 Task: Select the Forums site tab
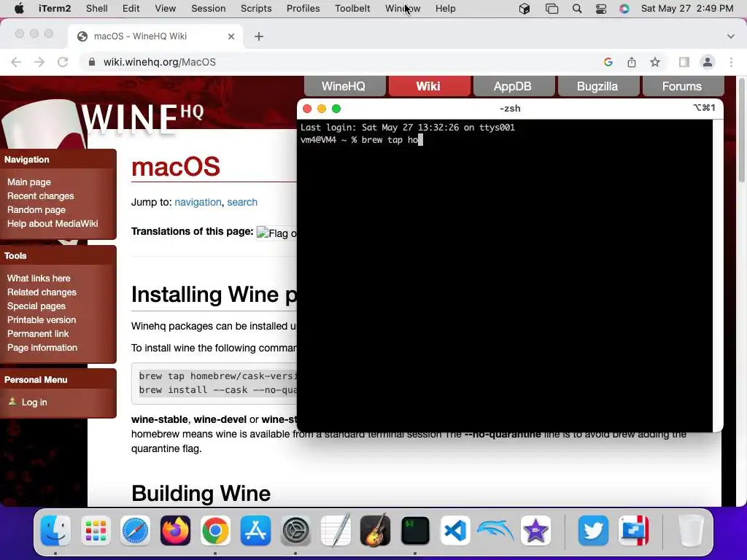click(682, 86)
